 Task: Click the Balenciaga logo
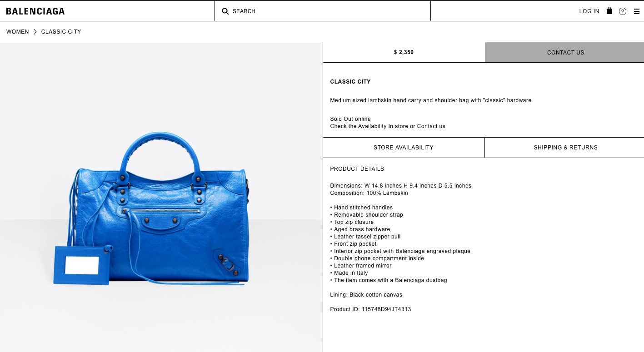[x=35, y=11]
